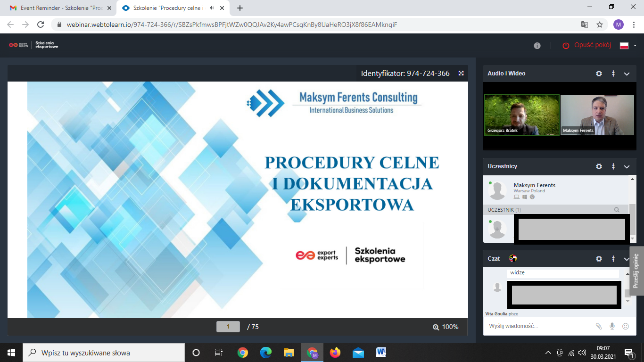This screenshot has height=362, width=644.
Task: Open the notifications action center
Action: 629,353
